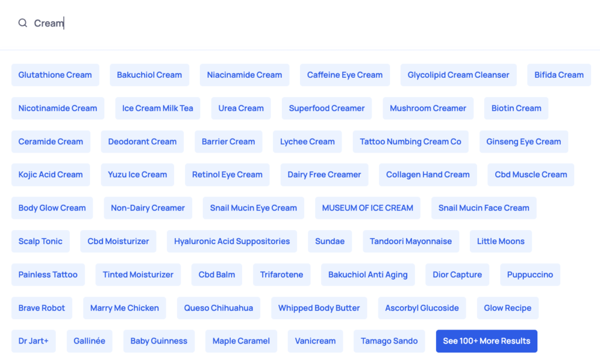
Task: Choose Tattoo Numbing Cream Co
Action: pos(410,142)
